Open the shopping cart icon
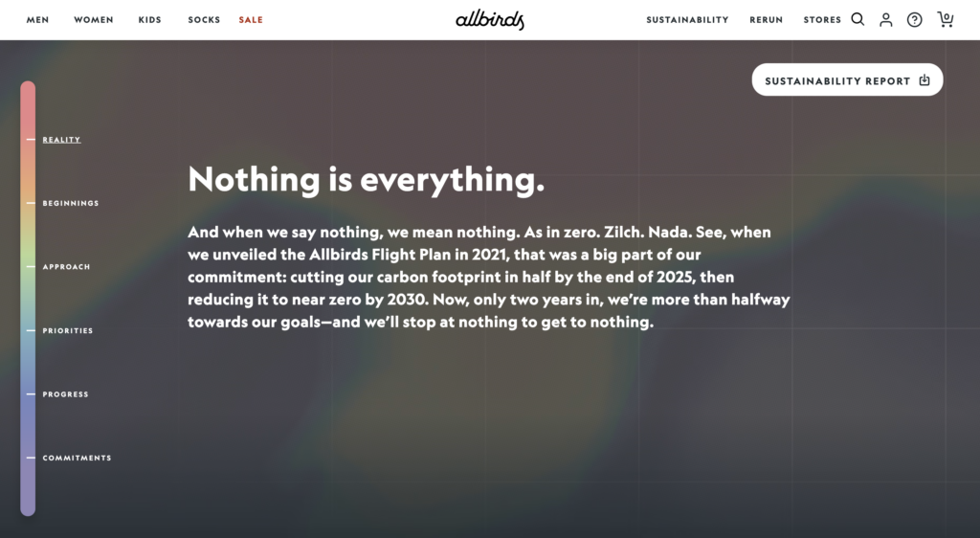Viewport: 980px width, 538px height. tap(945, 19)
